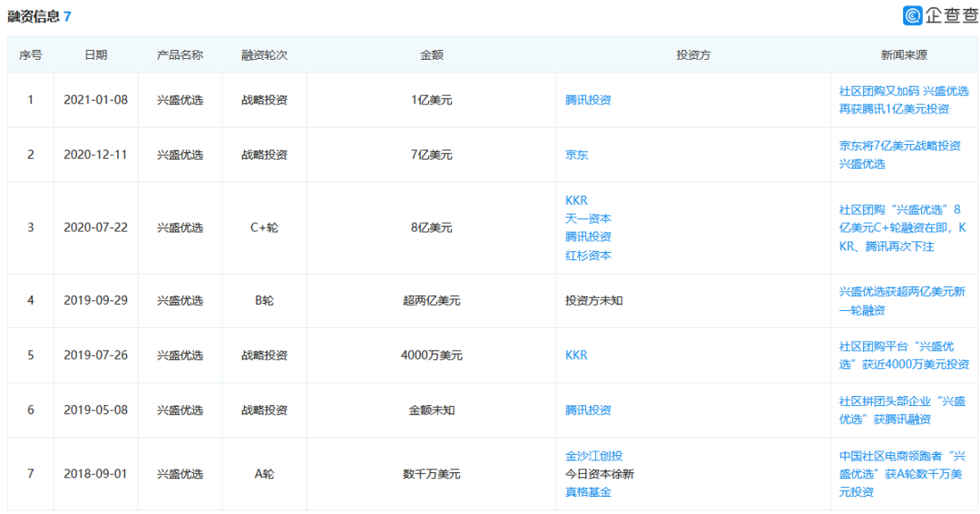The image size is (980, 514).
Task: Open 腾讯投资 link in the C+轮 row
Action: pyautogui.click(x=588, y=237)
